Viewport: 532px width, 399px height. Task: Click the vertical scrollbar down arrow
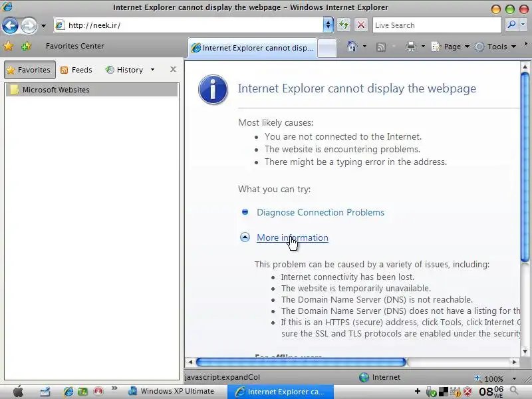coord(525,351)
